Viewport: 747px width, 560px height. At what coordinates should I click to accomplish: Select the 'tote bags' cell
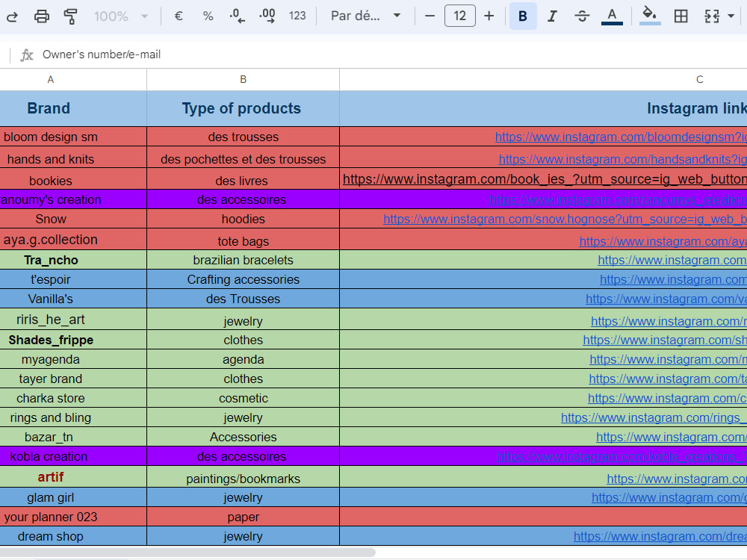click(x=243, y=240)
